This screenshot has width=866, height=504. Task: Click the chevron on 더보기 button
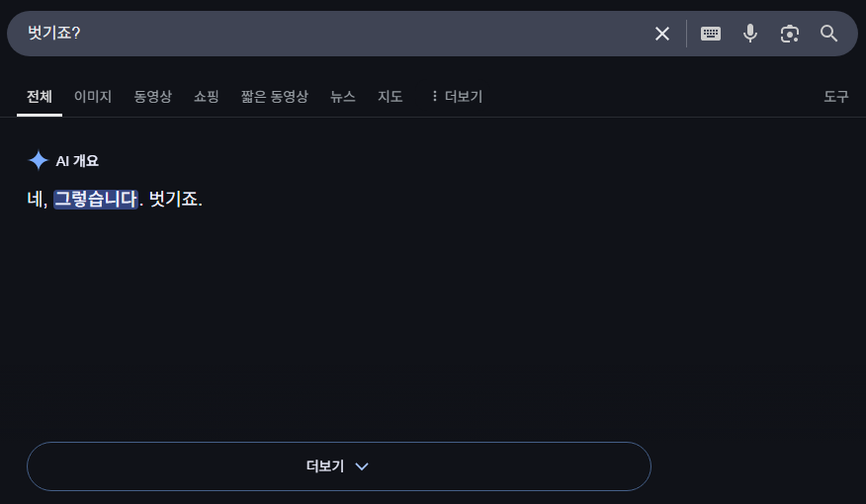(x=362, y=466)
